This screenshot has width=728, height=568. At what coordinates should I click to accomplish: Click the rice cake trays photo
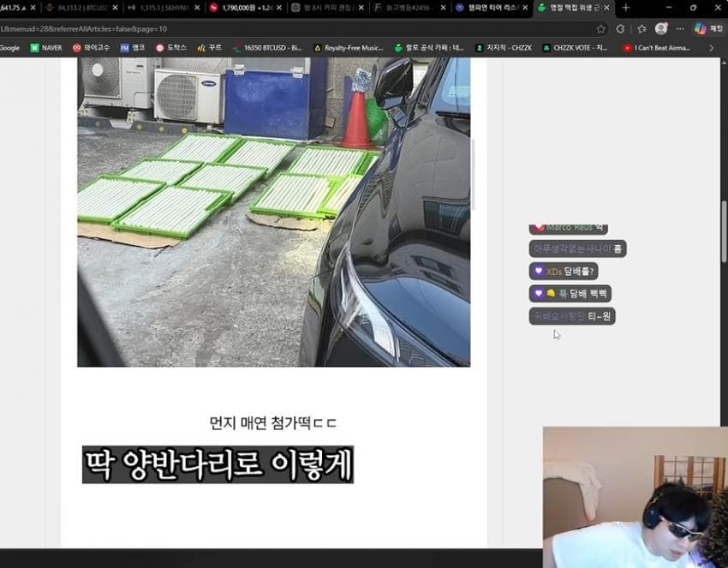click(273, 212)
